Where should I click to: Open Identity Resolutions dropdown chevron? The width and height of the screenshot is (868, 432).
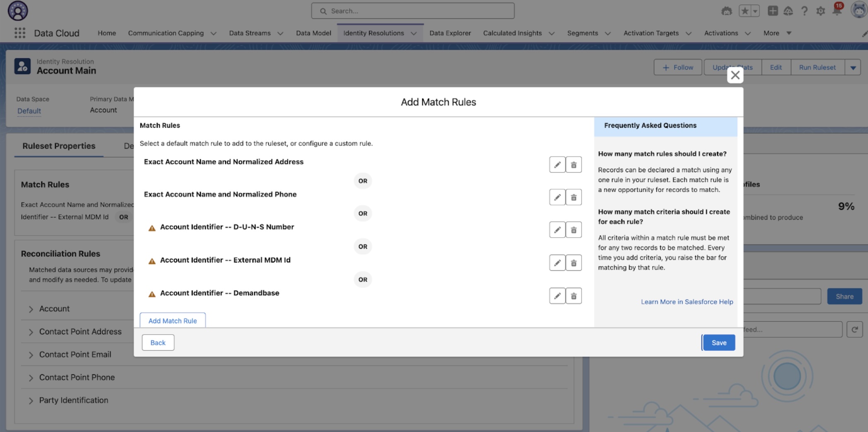(414, 34)
